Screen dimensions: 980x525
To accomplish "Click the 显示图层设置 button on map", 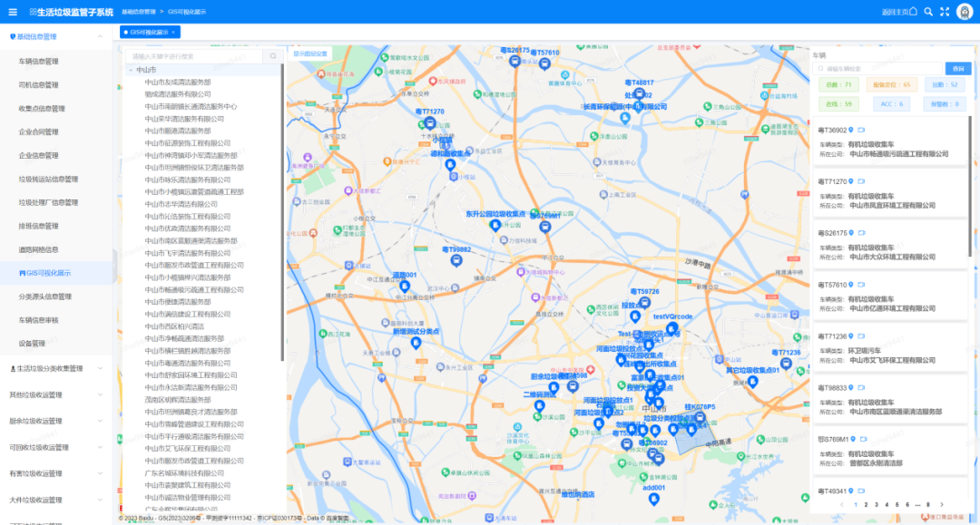I will [309, 53].
